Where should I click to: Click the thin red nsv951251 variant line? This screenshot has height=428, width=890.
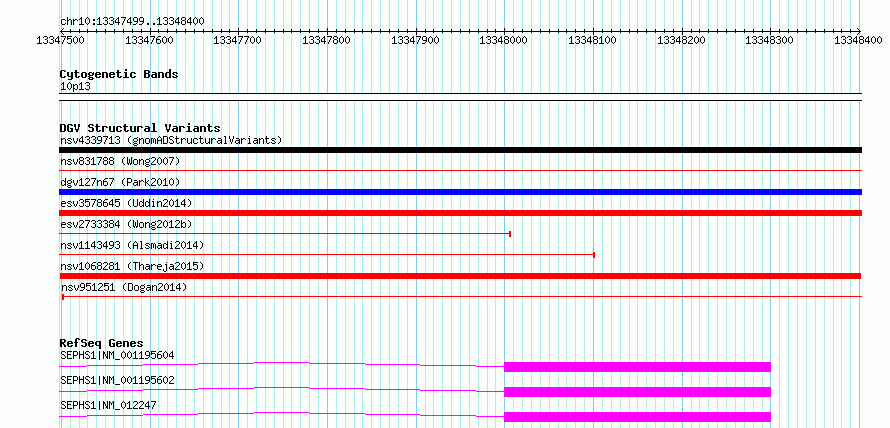coord(461,296)
